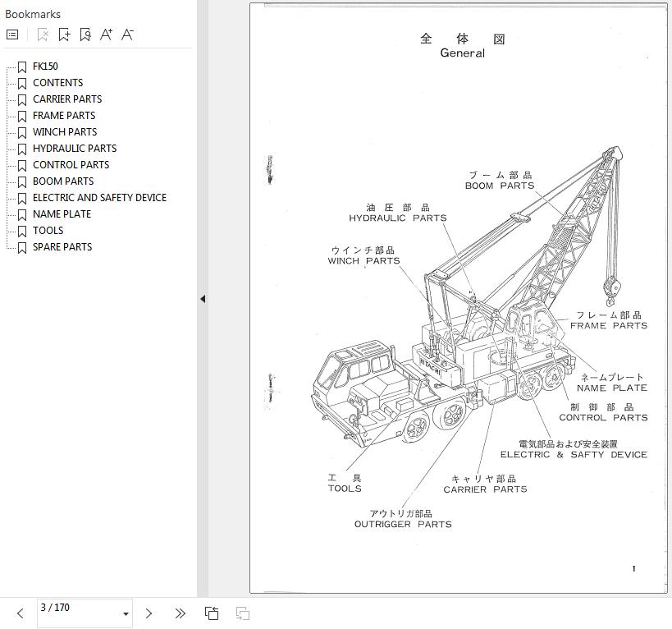Viewport: 672px width, 629px height.
Task: Collapse the bookmarks panel with side arrow
Action: pos(202,299)
